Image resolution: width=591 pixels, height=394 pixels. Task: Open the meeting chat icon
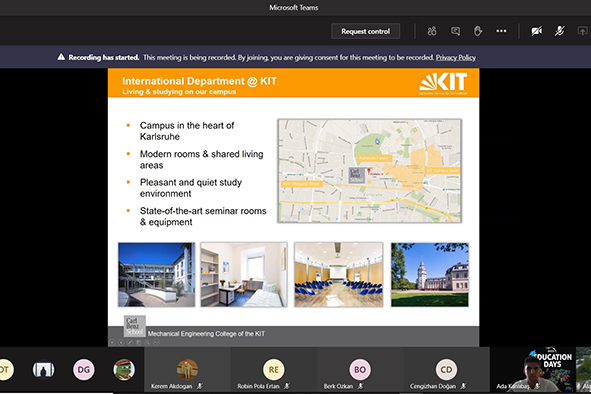tap(455, 31)
